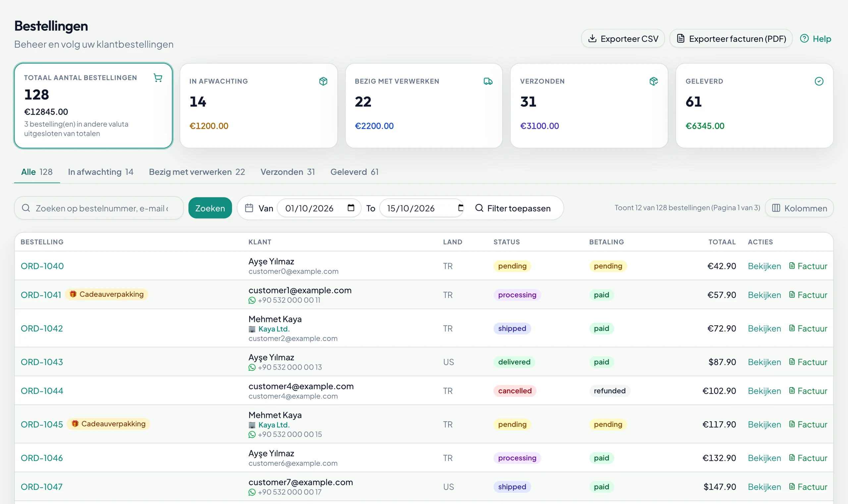
Task: Click the calendar icon before Van label
Action: pos(249,208)
